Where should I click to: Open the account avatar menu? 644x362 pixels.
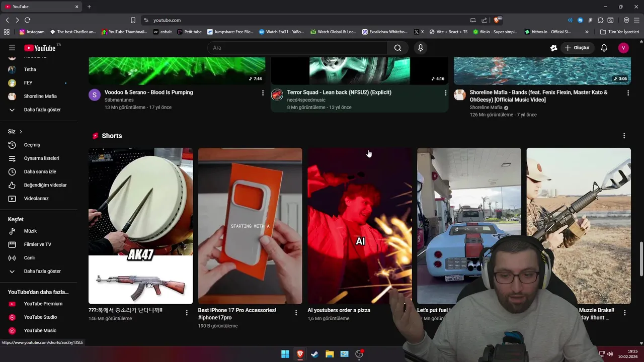point(623,48)
